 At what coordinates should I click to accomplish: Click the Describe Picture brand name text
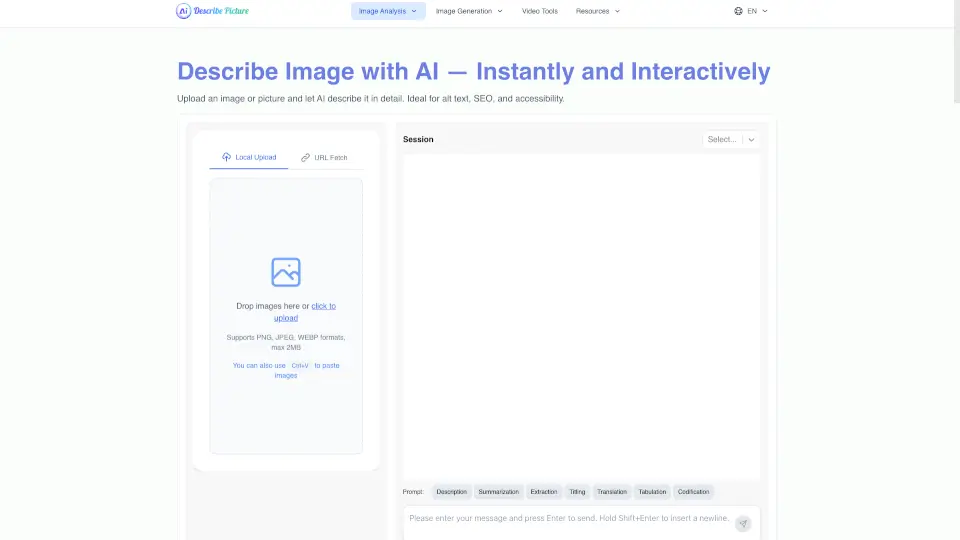(x=221, y=11)
